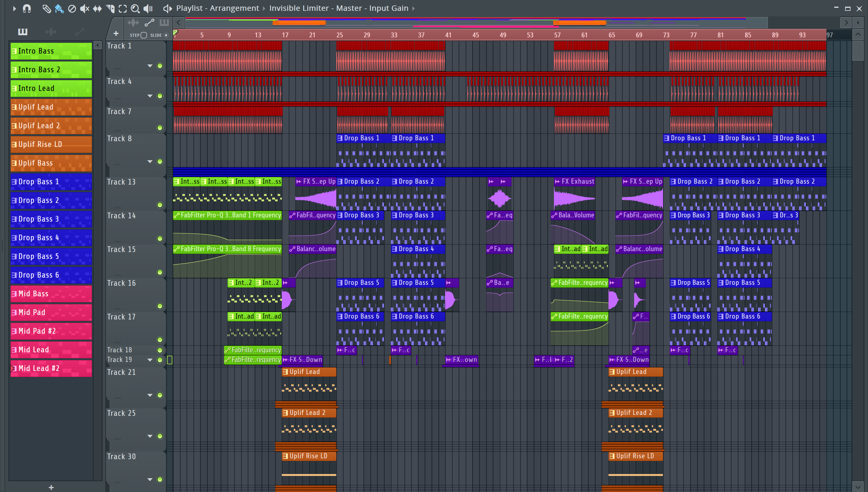Click the plus button above the track headers
Image resolution: width=868 pixels, height=492 pixels.
tap(116, 33)
